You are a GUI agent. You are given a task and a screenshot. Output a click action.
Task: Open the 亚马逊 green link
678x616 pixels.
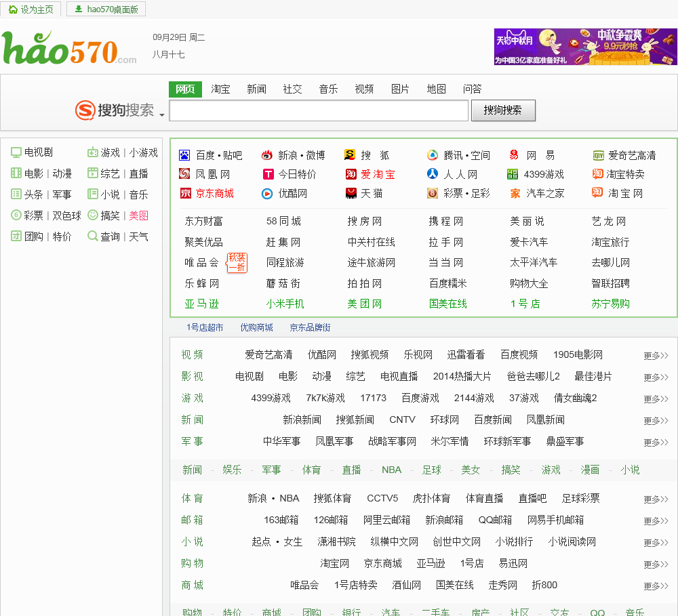[201, 304]
